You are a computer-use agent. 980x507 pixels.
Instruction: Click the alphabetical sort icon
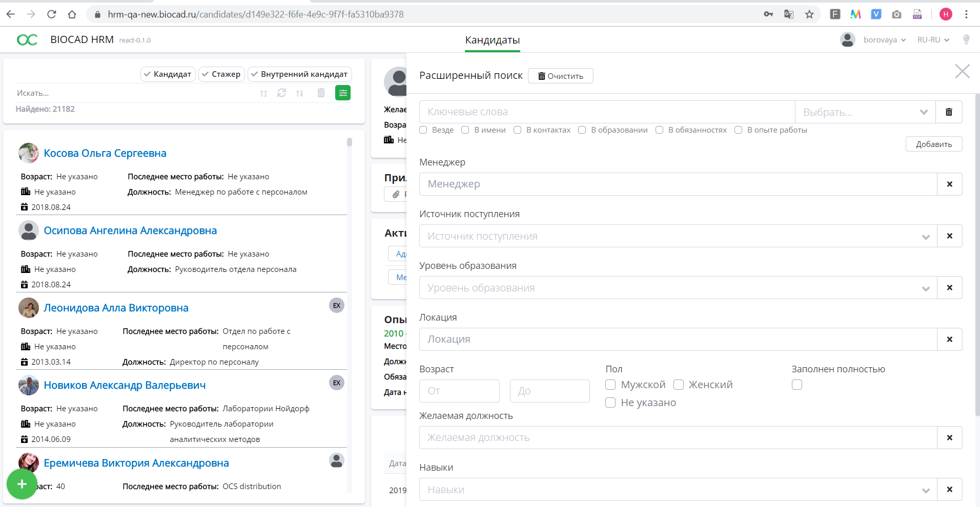[x=263, y=93]
